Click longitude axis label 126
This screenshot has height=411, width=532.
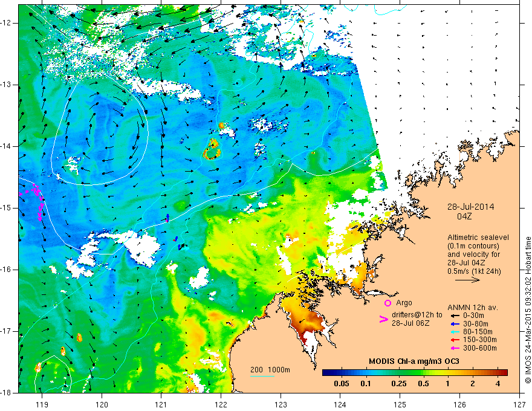coord(459,405)
